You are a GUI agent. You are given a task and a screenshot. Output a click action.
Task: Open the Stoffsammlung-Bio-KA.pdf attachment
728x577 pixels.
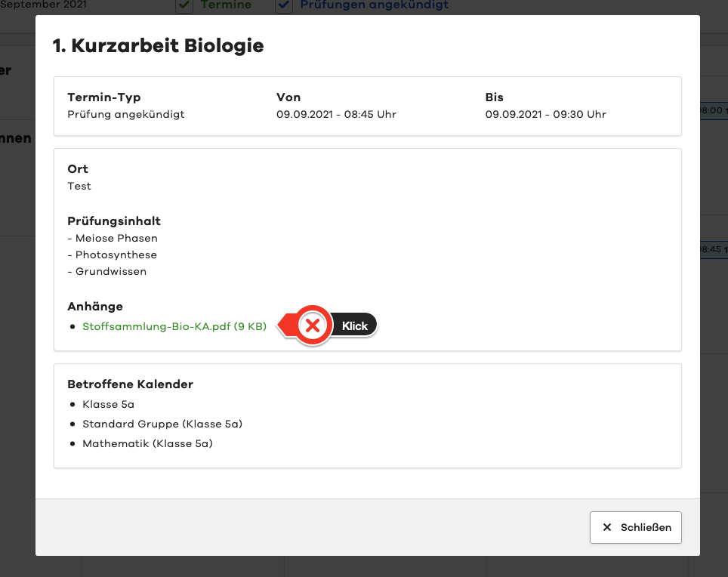point(174,326)
